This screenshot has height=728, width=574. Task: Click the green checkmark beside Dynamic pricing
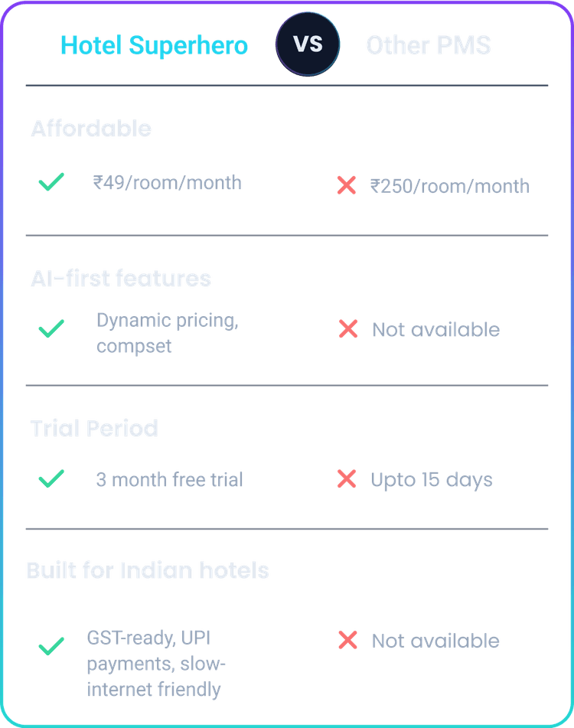[51, 330]
